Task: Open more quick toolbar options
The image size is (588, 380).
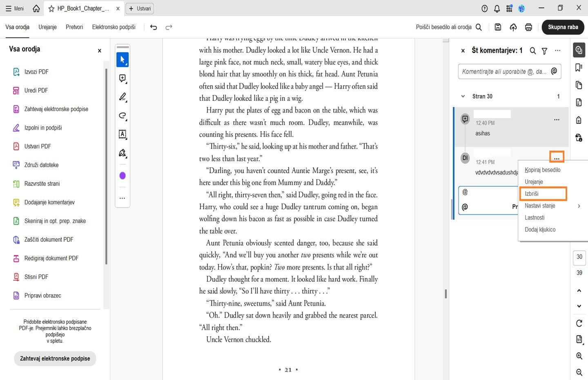Action: click(x=122, y=198)
